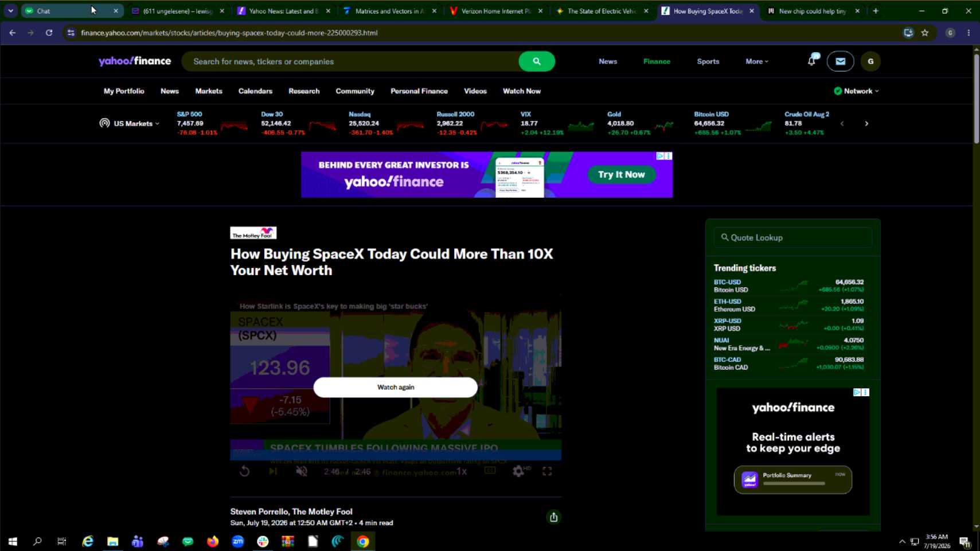Change playback speed from 1x
The height and width of the screenshot is (551, 980).
[462, 471]
